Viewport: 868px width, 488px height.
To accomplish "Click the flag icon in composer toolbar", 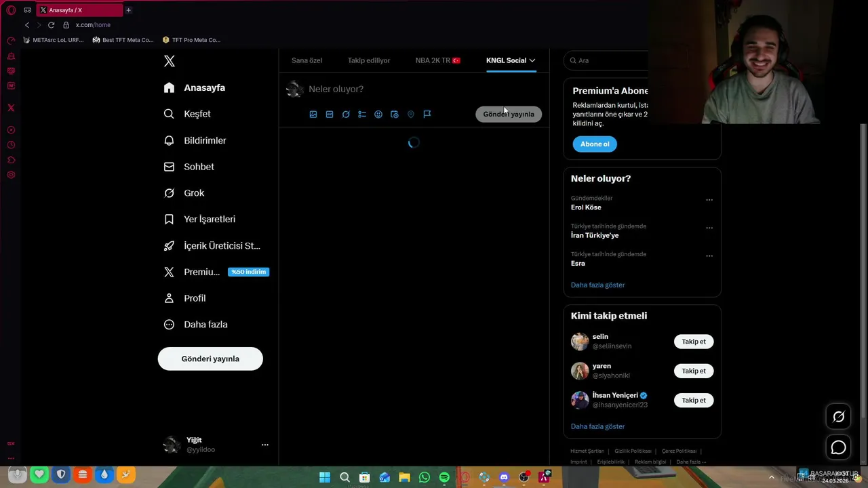I will pos(427,115).
